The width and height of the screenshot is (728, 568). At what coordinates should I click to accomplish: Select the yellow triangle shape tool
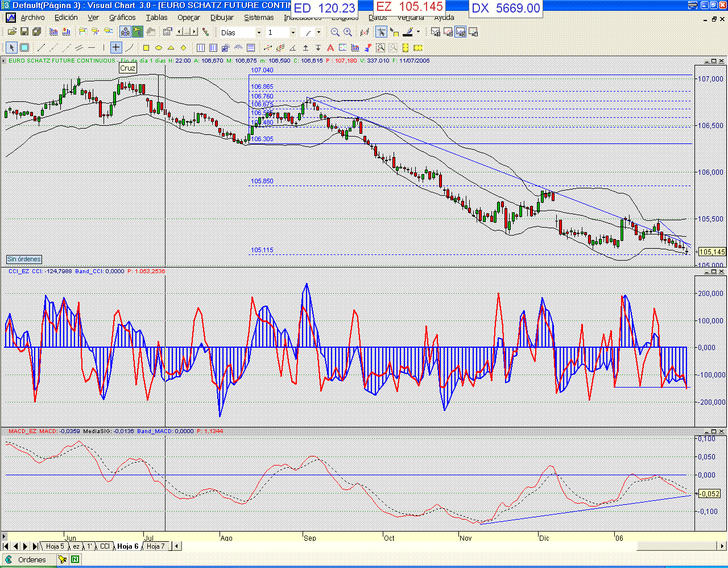click(171, 47)
